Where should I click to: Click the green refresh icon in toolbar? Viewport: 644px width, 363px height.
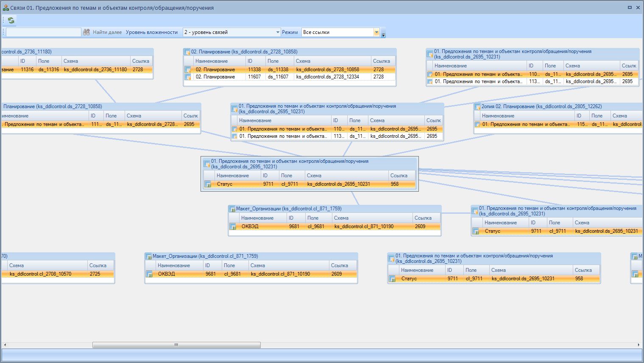coord(11,20)
